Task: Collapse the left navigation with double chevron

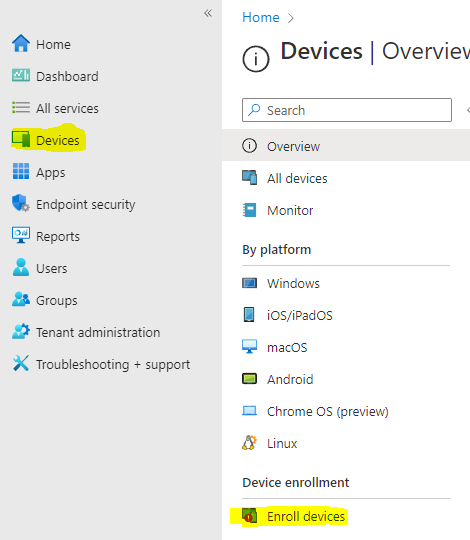Action: coord(208,13)
